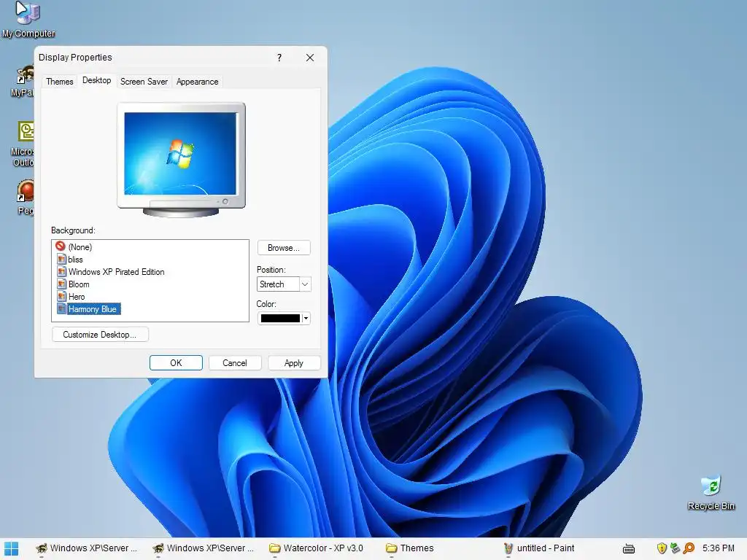This screenshot has height=560, width=747.
Task: Confirm with the OK button
Action: [176, 363]
